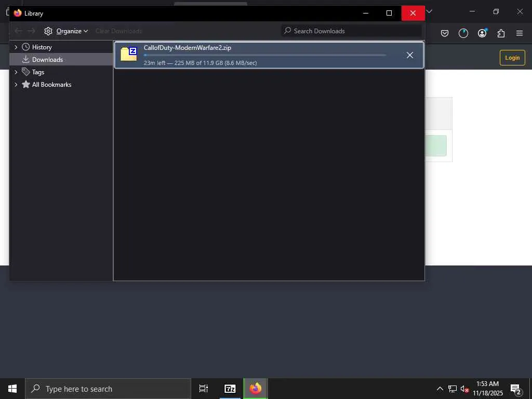This screenshot has width=532, height=399.
Task: Expand the Tags tree node
Action: click(16, 72)
